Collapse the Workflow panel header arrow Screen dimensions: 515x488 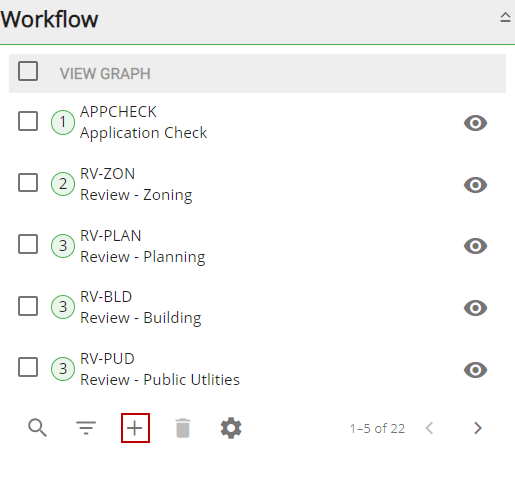[x=505, y=17]
